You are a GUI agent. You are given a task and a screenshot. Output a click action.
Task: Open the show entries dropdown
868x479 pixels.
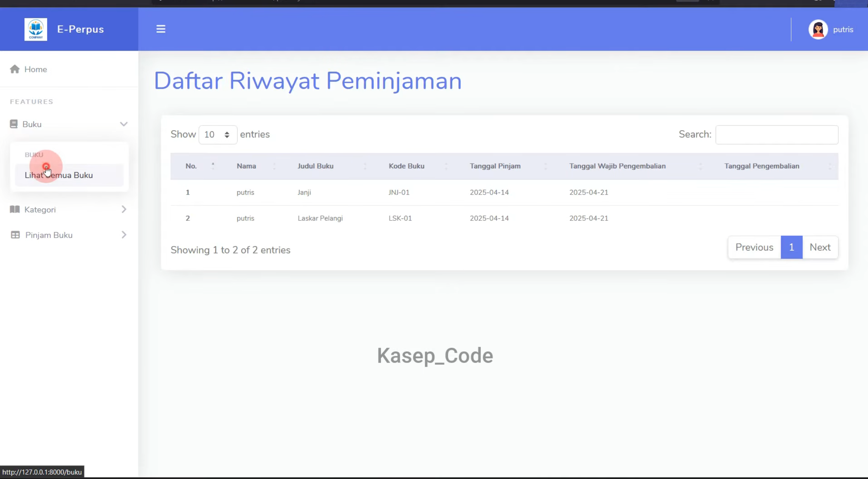pyautogui.click(x=218, y=135)
